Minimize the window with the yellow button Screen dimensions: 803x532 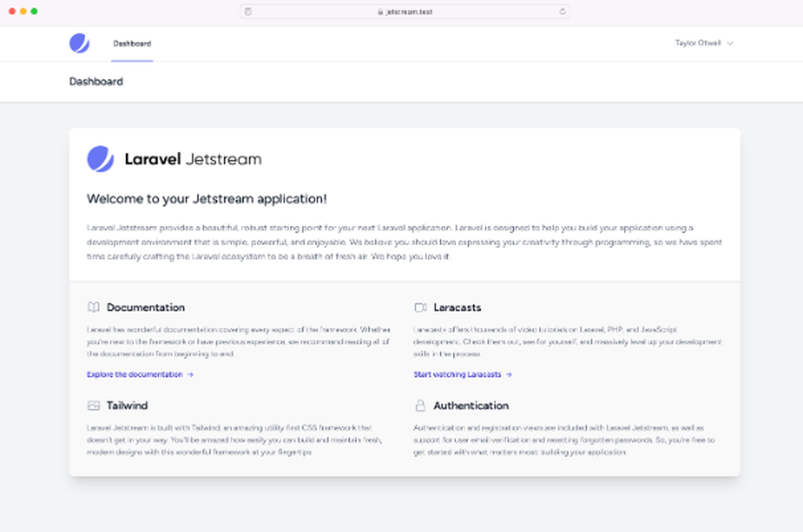pyautogui.click(x=23, y=11)
